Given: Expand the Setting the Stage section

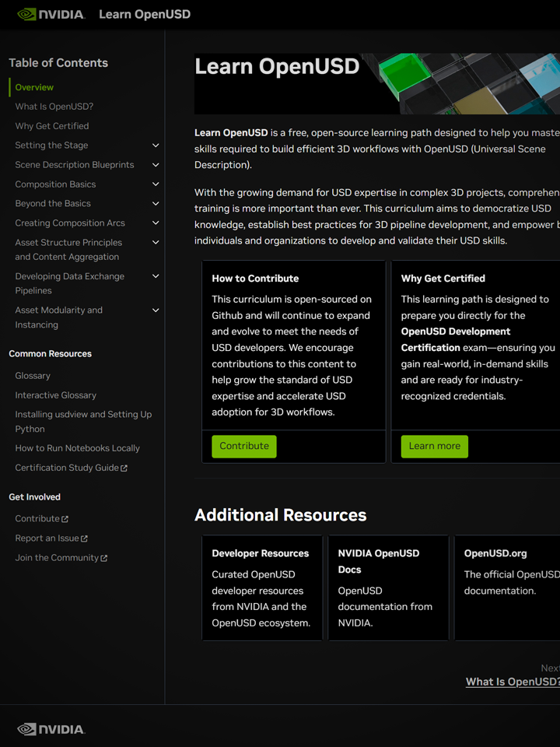Looking at the screenshot, I should [x=156, y=146].
